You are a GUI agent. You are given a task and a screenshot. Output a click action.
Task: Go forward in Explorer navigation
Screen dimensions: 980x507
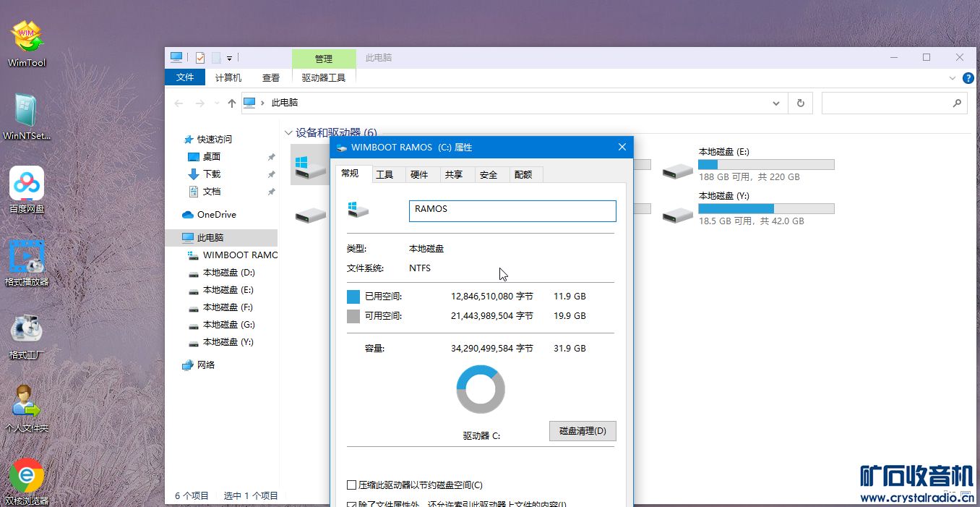[200, 103]
